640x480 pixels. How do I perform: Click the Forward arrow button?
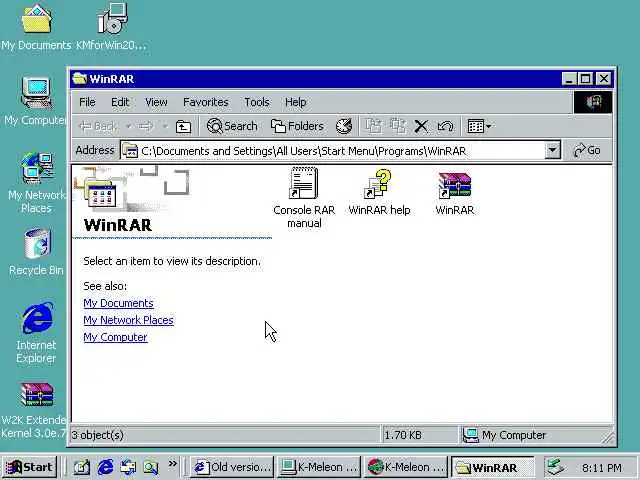(146, 126)
